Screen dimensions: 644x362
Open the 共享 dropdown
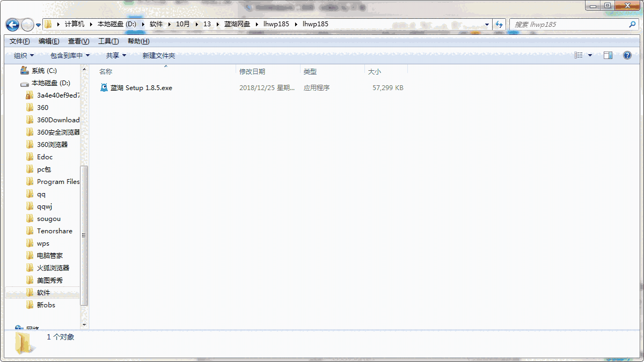[x=116, y=55]
